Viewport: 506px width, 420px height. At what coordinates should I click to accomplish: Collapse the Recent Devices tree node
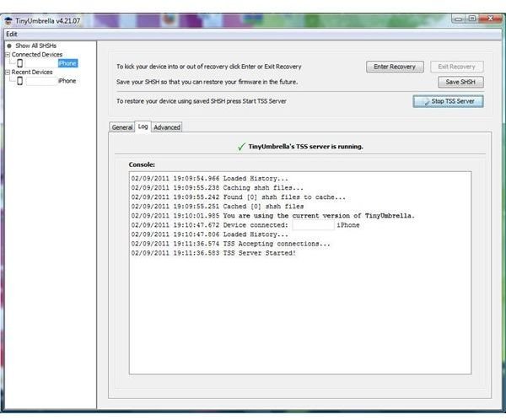tap(8, 72)
